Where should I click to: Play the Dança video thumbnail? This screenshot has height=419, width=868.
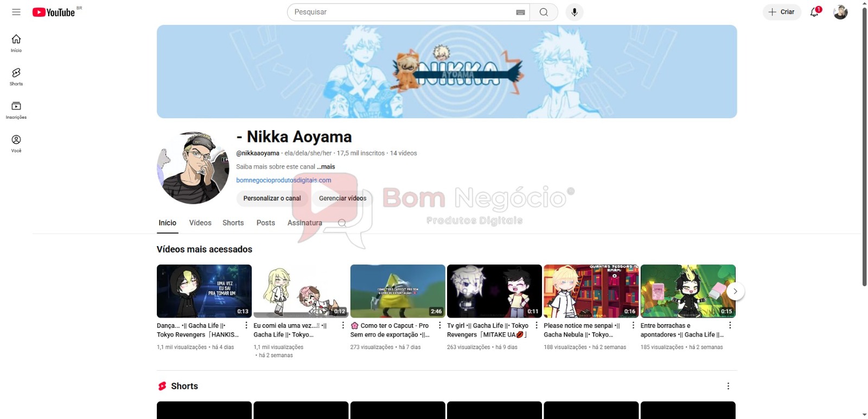tap(204, 291)
